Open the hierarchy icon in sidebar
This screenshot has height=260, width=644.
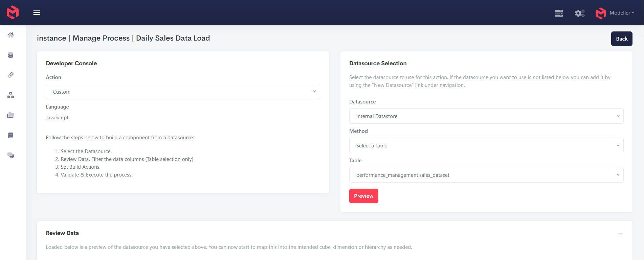[x=11, y=95]
